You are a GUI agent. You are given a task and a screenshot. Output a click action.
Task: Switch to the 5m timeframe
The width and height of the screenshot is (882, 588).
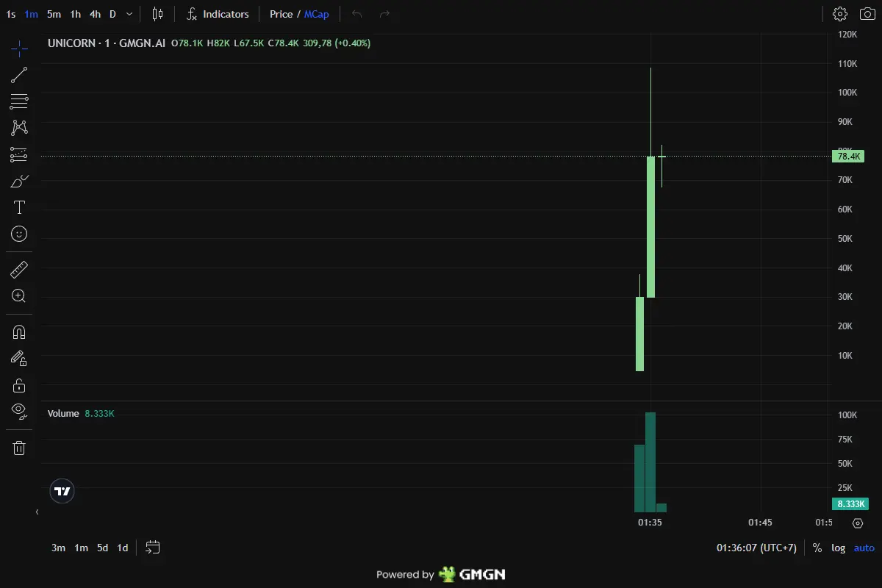(54, 14)
